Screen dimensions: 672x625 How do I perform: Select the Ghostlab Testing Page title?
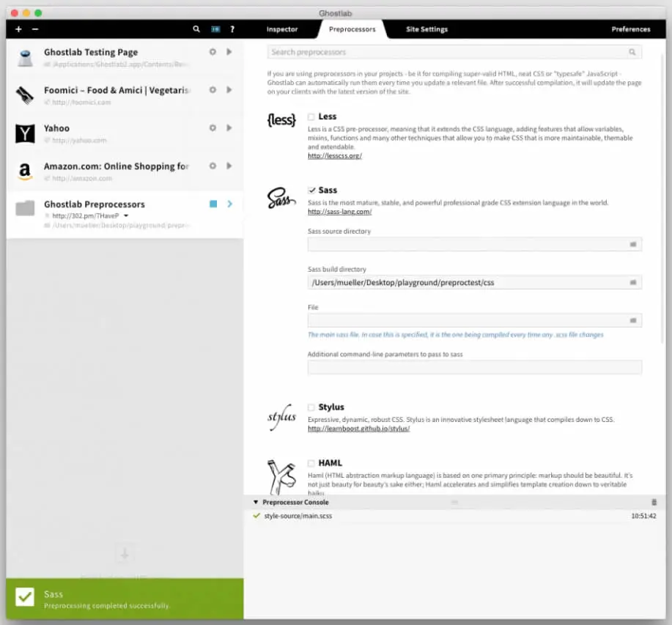pyautogui.click(x=91, y=52)
